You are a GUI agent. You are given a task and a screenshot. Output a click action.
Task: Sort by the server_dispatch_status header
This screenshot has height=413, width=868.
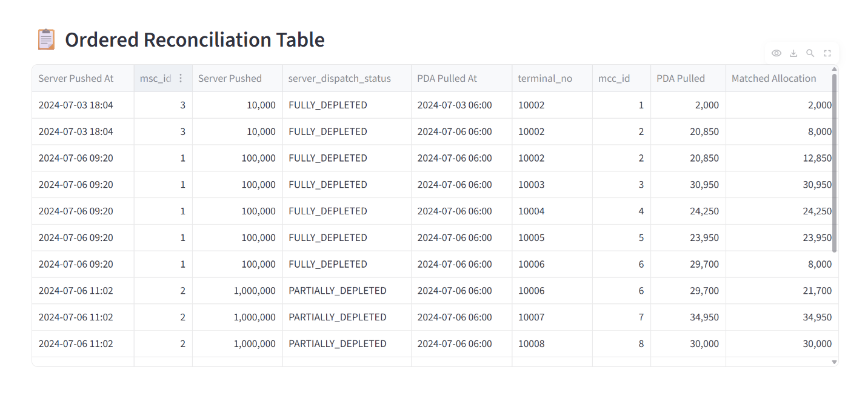(347, 78)
